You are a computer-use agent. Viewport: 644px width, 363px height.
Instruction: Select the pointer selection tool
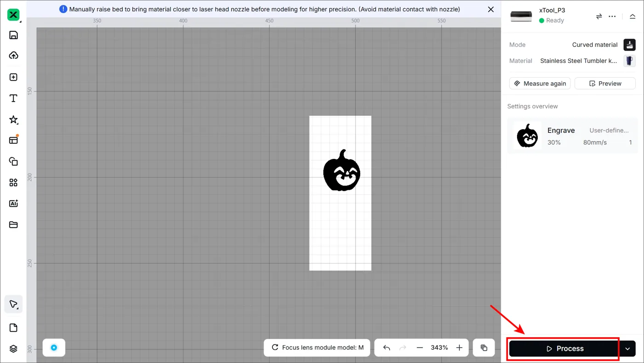pyautogui.click(x=13, y=304)
